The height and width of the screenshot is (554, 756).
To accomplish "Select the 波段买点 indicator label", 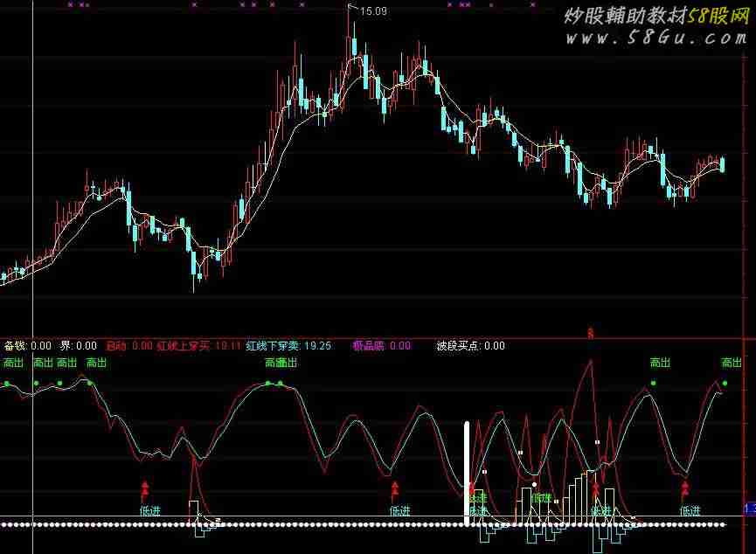I will (x=470, y=346).
